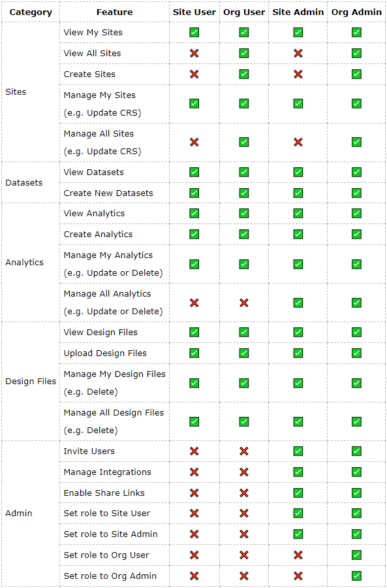Click the green check for Site User View My Sites
Screen dimensions: 387x588
click(x=194, y=32)
